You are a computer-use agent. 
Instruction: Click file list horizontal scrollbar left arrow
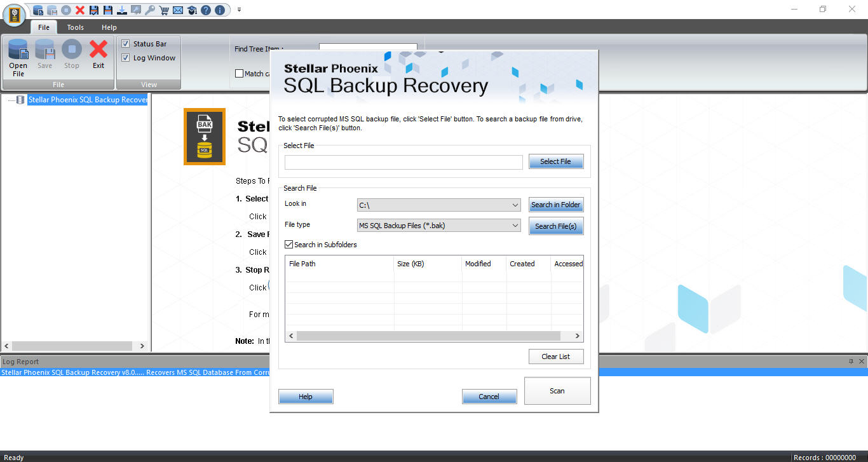click(x=291, y=336)
